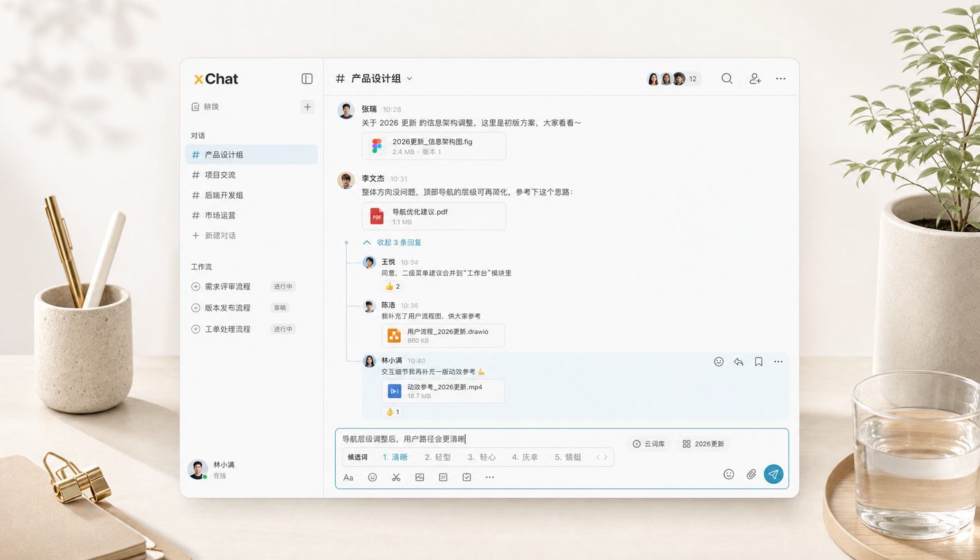Send the message with the paper-plane button
Image resolution: width=980 pixels, height=560 pixels.
(x=773, y=474)
